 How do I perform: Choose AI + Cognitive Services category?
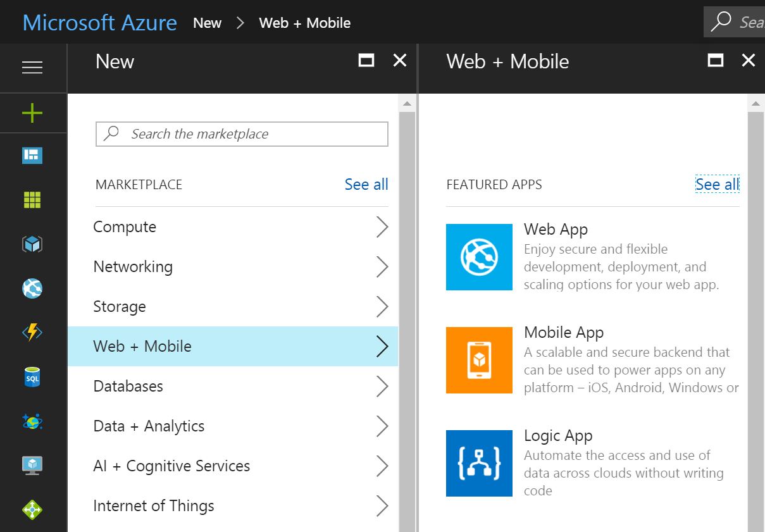171,466
